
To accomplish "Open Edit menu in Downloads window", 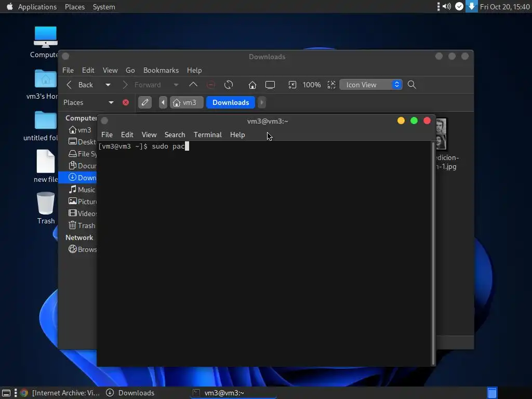I will (x=88, y=70).
